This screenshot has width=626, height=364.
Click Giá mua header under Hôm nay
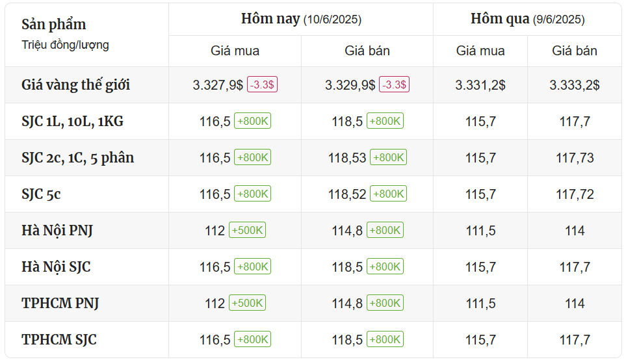[235, 51]
